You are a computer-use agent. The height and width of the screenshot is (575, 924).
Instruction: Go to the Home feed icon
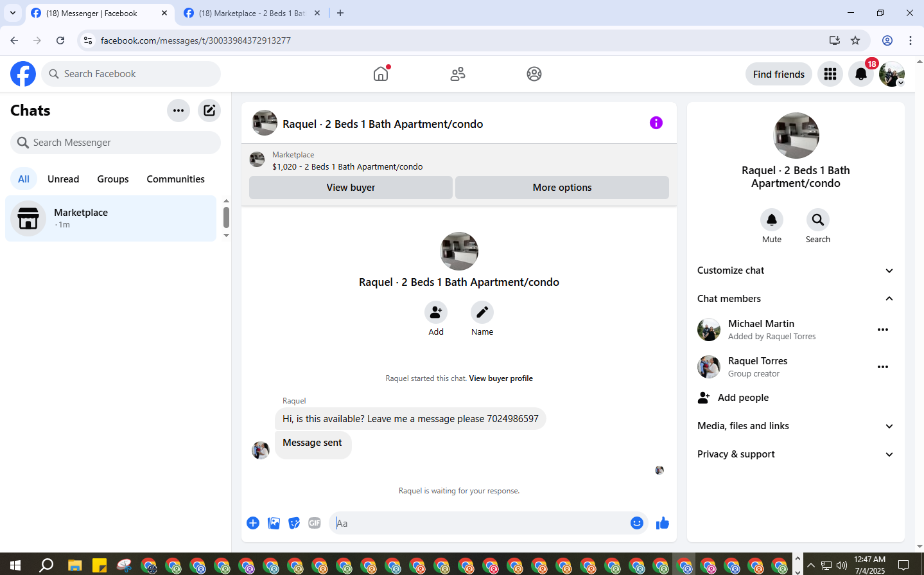[381, 74]
